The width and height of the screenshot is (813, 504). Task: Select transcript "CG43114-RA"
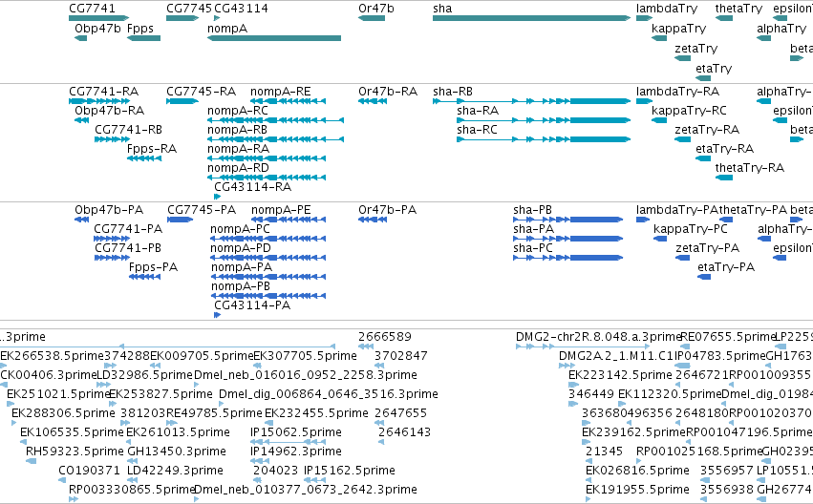click(x=252, y=187)
